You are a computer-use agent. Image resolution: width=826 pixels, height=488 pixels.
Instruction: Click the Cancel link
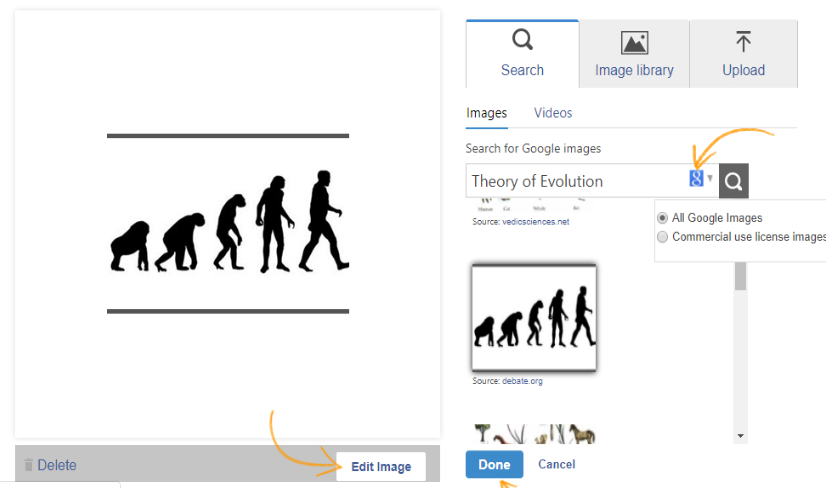556,464
